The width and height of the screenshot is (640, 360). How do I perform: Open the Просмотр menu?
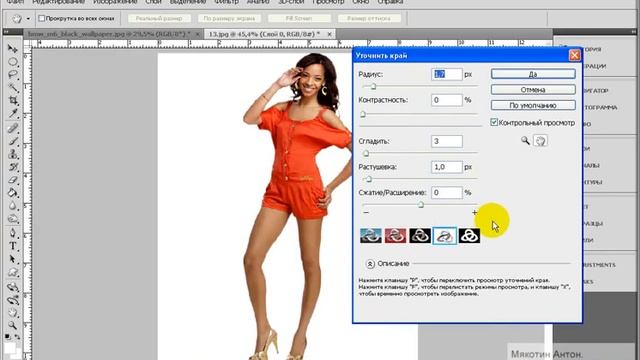click(x=328, y=2)
